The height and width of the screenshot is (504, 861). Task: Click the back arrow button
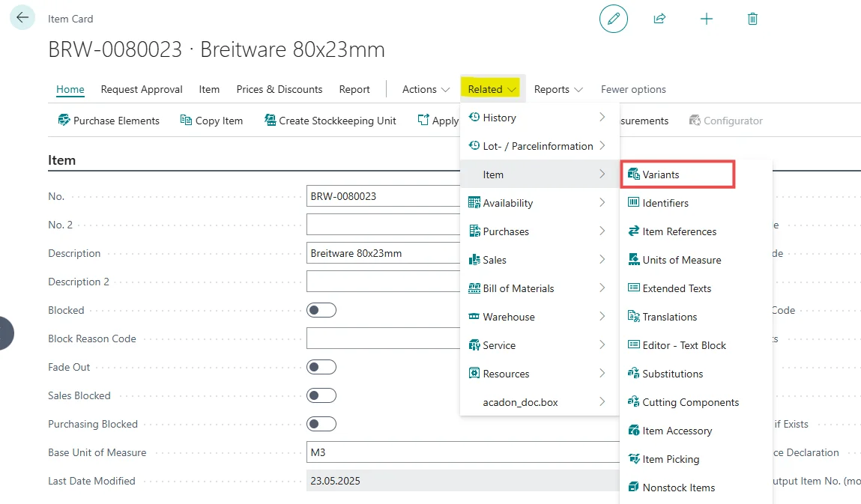pyautogui.click(x=22, y=18)
